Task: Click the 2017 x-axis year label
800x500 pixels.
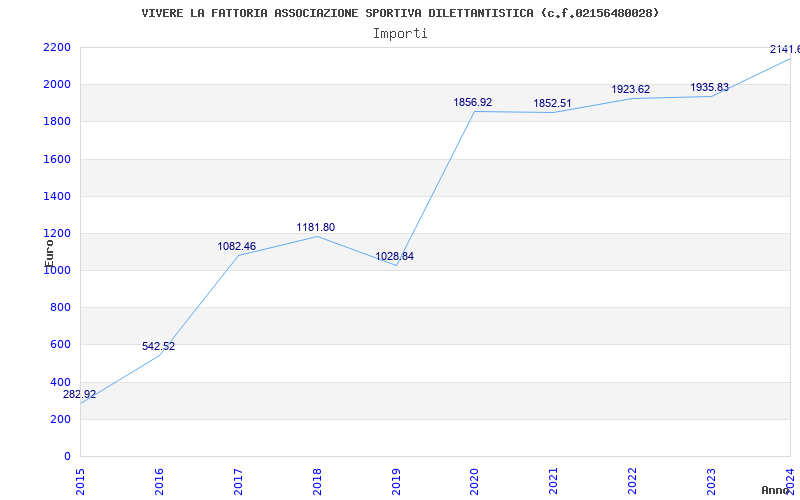Action: click(238, 482)
